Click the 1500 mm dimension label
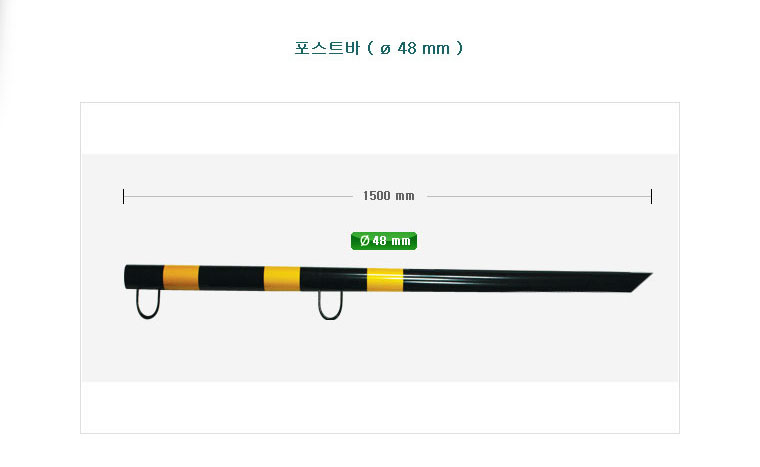The height and width of the screenshot is (467, 760). pos(389,196)
